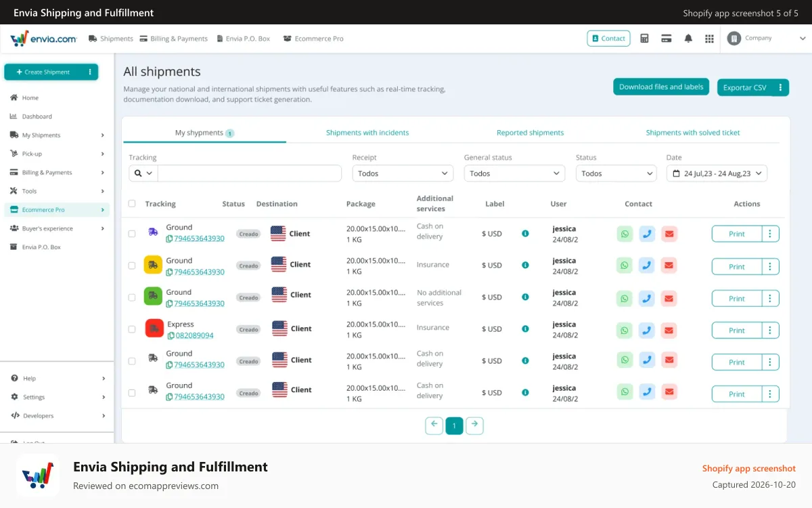This screenshot has width=812, height=508.
Task: Click the Contact button in the top bar
Action: click(608, 39)
